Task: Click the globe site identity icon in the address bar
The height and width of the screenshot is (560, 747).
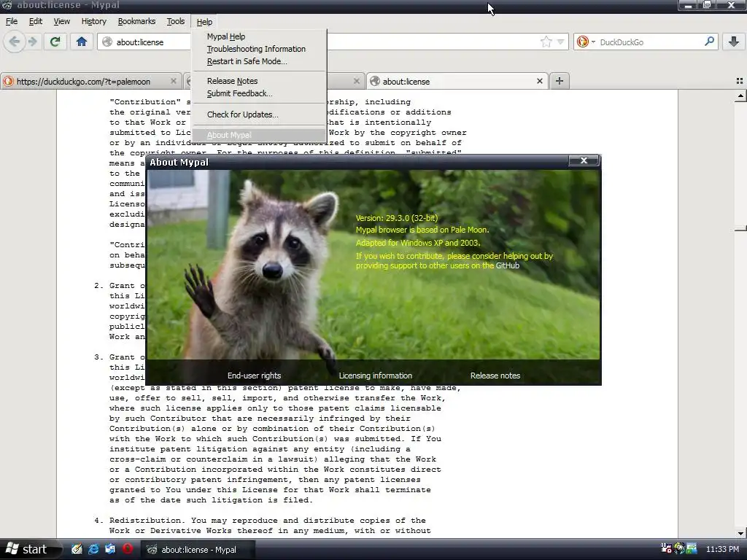Action: click(107, 42)
